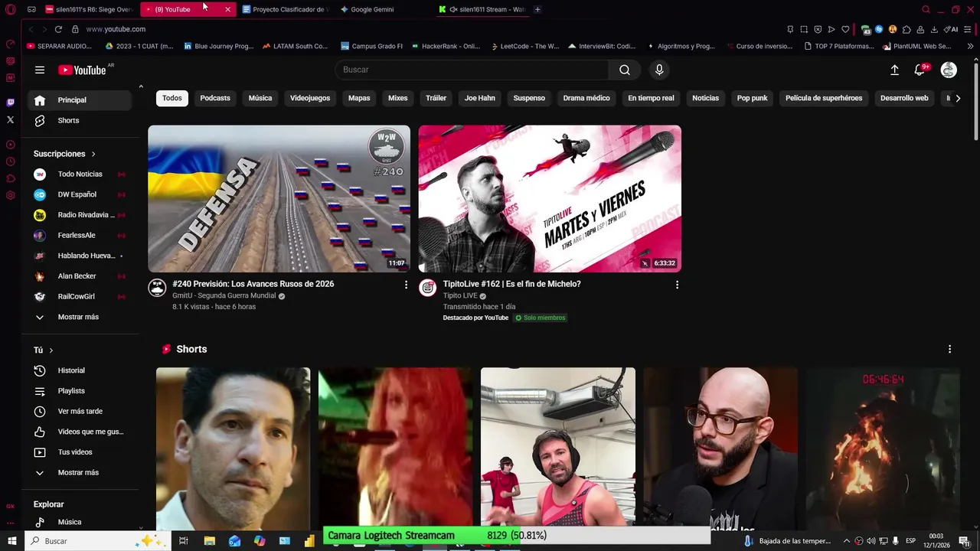
Task: Show hidden bookmarks overflow chevron
Action: pyautogui.click(x=971, y=46)
